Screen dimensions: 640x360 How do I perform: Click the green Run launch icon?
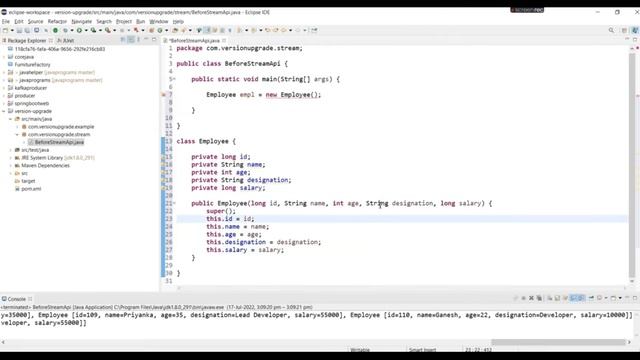pyautogui.click(x=79, y=30)
